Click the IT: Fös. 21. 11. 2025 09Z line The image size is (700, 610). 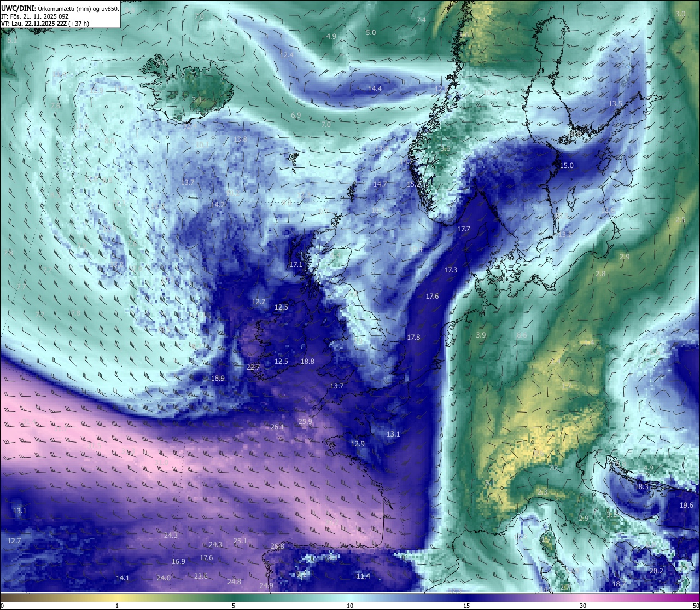[x=35, y=16]
